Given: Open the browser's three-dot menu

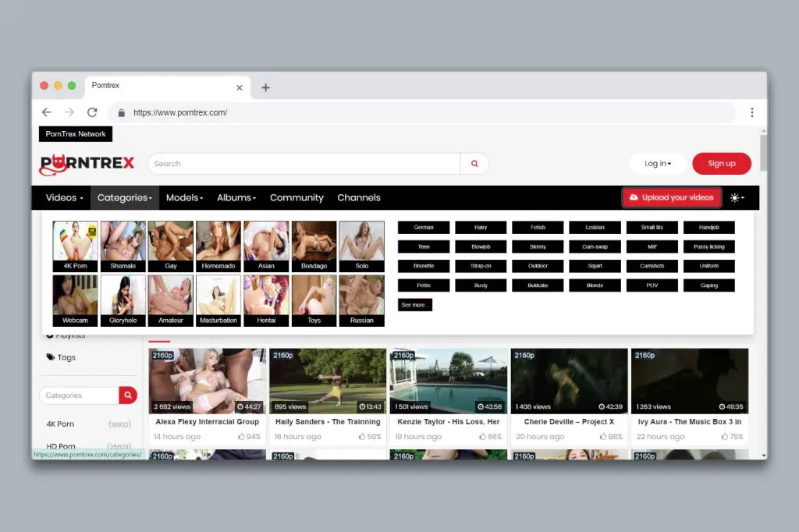Looking at the screenshot, I should pos(751,112).
